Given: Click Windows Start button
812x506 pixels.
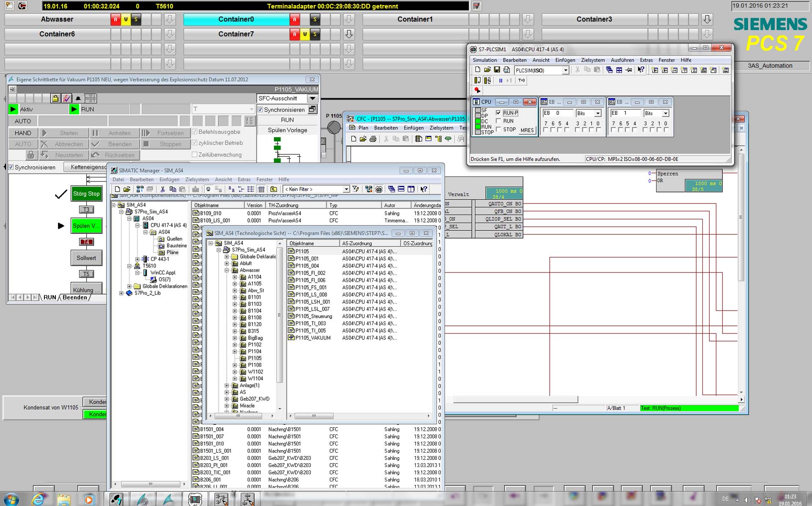Looking at the screenshot, I should [11, 499].
